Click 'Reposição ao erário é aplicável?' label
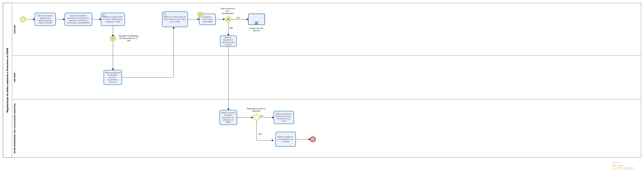 pos(256,110)
